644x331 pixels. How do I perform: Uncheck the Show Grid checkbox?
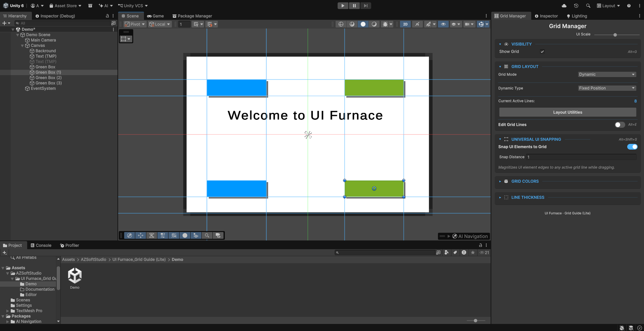[542, 52]
